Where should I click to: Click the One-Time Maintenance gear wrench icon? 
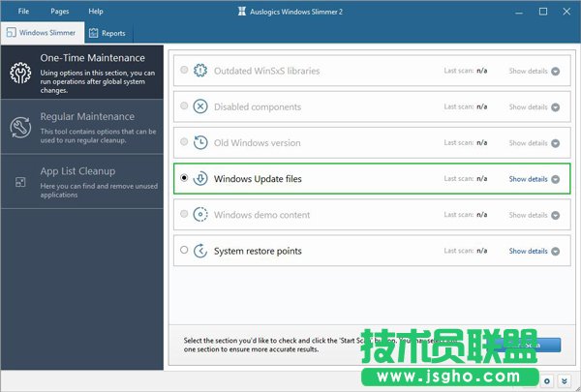(x=20, y=73)
